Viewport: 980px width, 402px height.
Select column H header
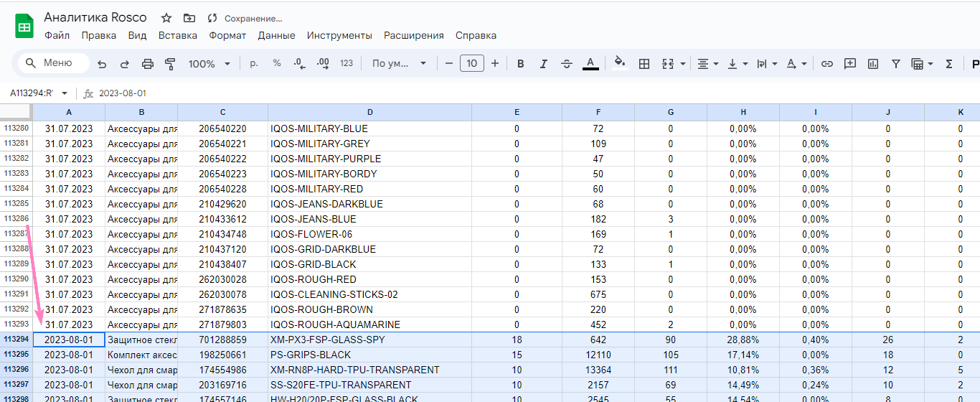click(x=743, y=112)
